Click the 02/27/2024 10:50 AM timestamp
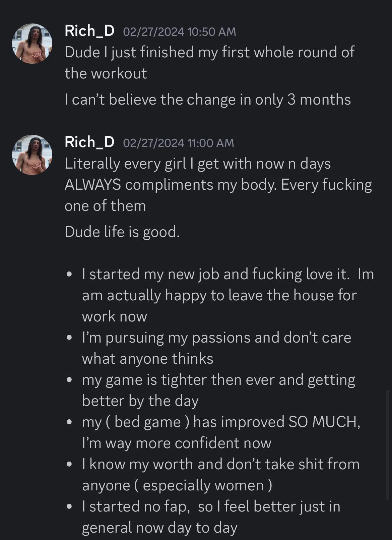 [180, 32]
